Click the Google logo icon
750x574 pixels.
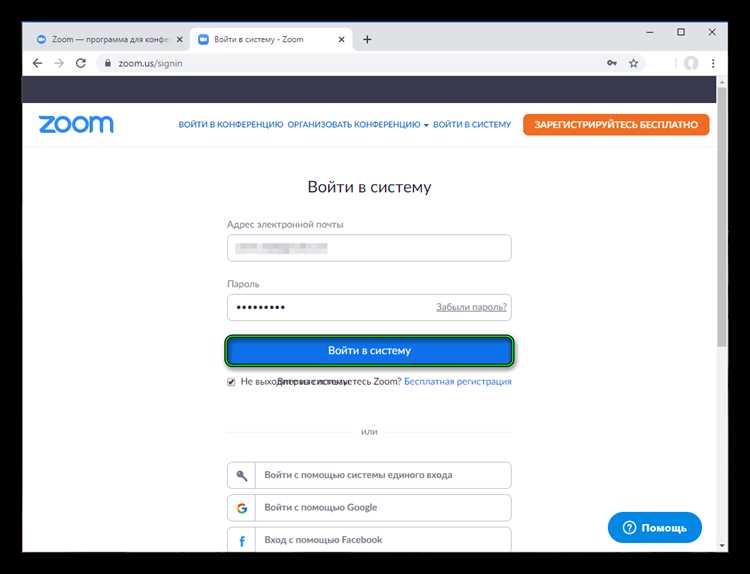(x=242, y=508)
